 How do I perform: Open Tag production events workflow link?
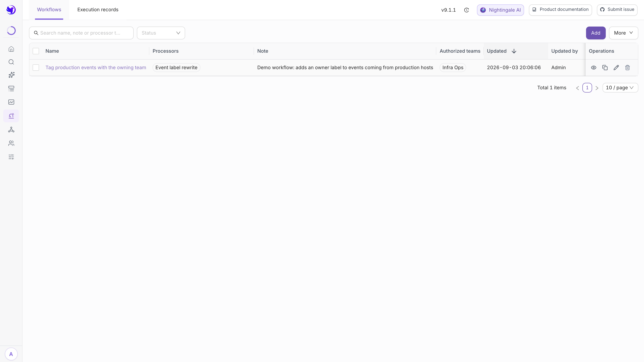96,67
